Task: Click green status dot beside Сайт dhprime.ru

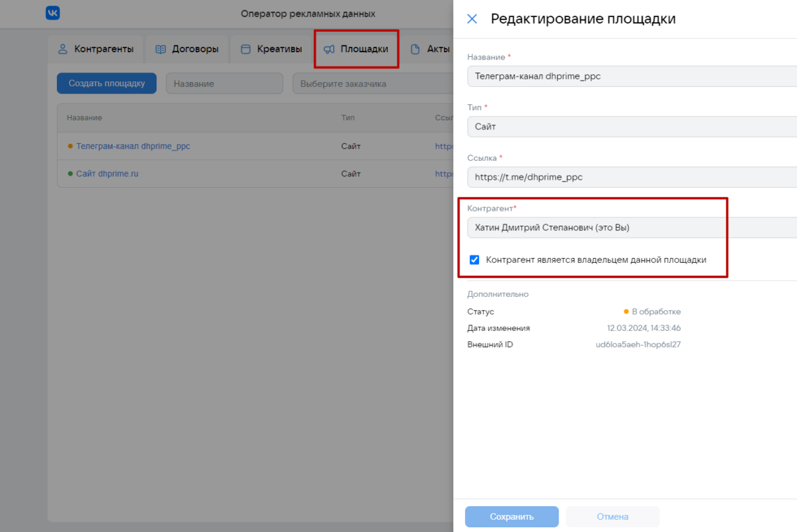Action: coord(70,174)
